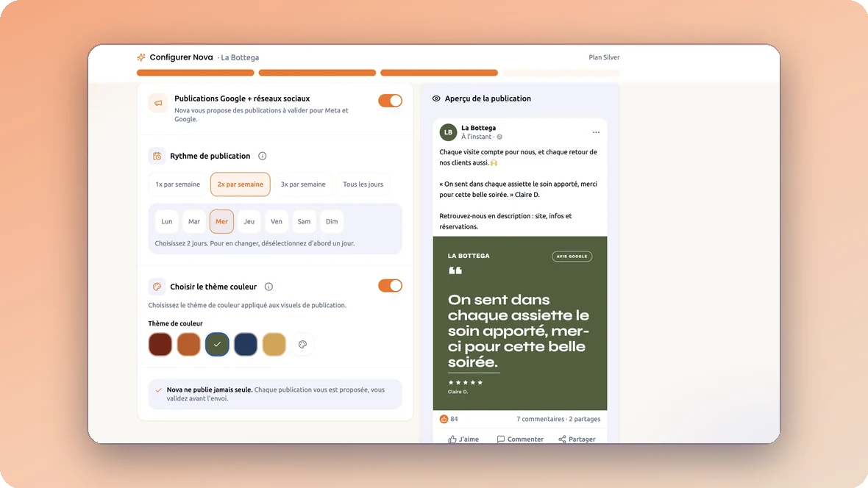
Task: Go to the fourth unfilled progress bar segment
Action: point(561,73)
